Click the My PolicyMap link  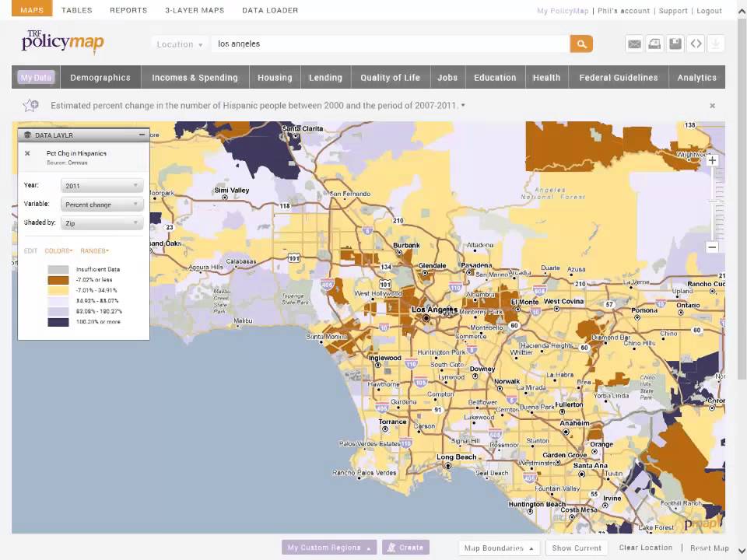pos(563,10)
